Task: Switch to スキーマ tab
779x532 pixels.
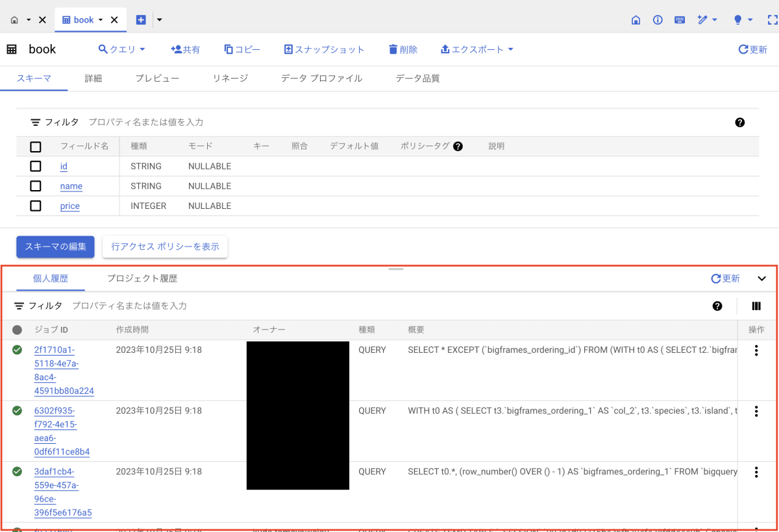Action: click(34, 78)
